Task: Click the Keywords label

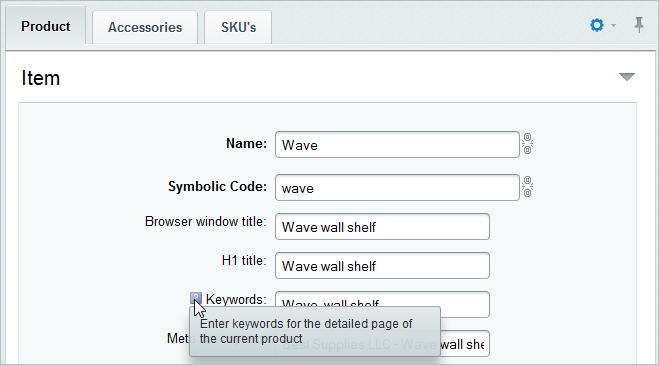Action: pyautogui.click(x=236, y=299)
